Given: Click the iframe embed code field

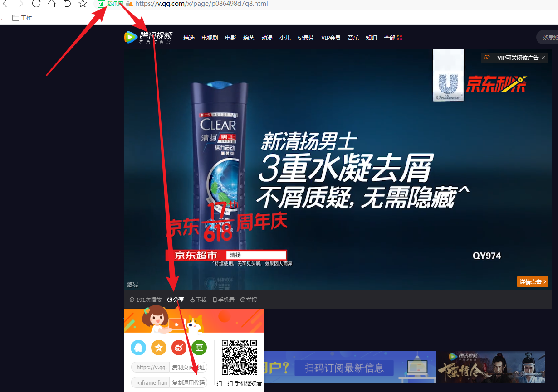Looking at the screenshot, I should tap(151, 382).
